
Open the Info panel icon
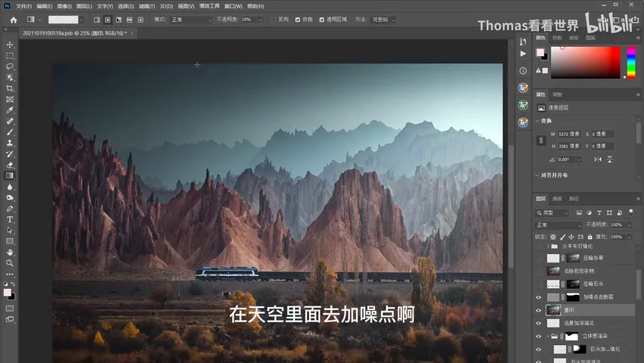(x=523, y=70)
